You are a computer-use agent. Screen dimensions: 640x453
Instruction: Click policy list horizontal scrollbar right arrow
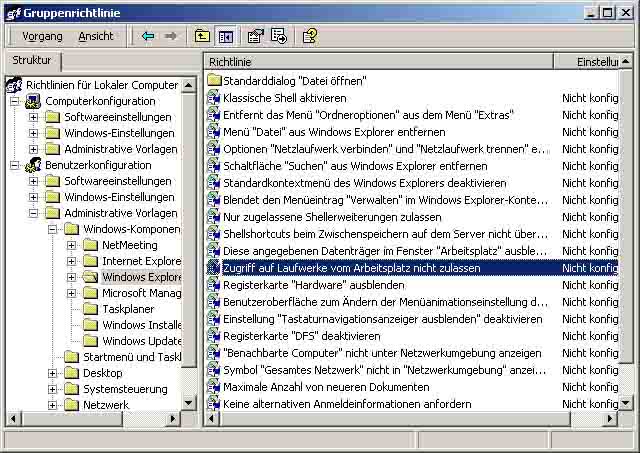(610, 418)
